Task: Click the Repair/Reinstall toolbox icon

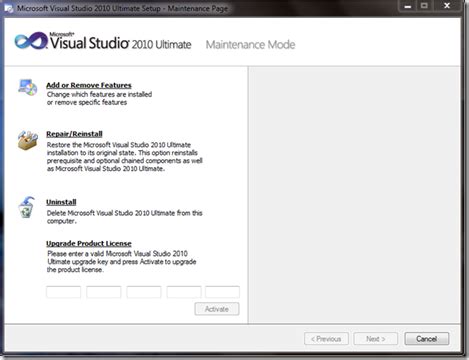Action: tap(28, 140)
